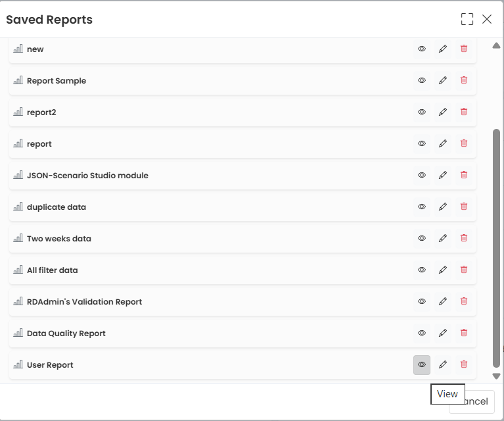This screenshot has width=504, height=421.
Task: Delete JSON-Scenario Studio module report
Action: pos(464,175)
